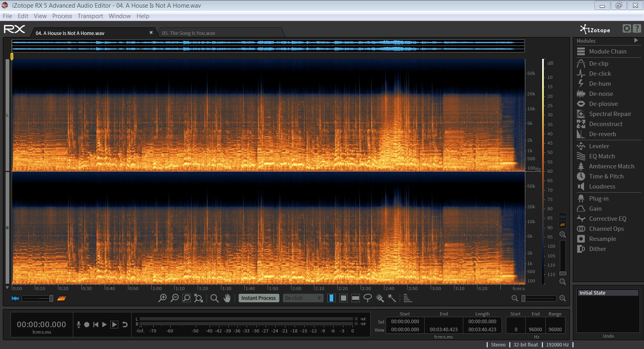Screen dimensions: 644x349
Task: Open the De-click instant process dropdown
Action: pyautogui.click(x=303, y=298)
